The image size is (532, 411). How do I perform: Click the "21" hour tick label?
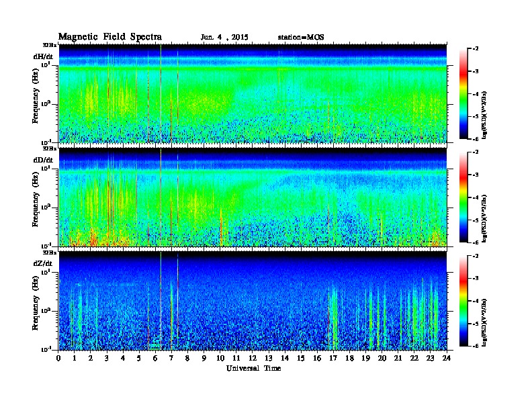coord(398,358)
